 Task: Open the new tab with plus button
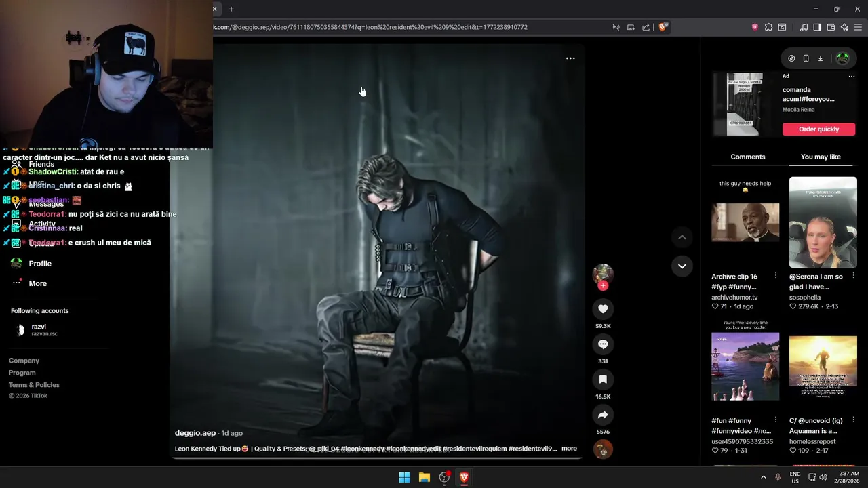(231, 9)
